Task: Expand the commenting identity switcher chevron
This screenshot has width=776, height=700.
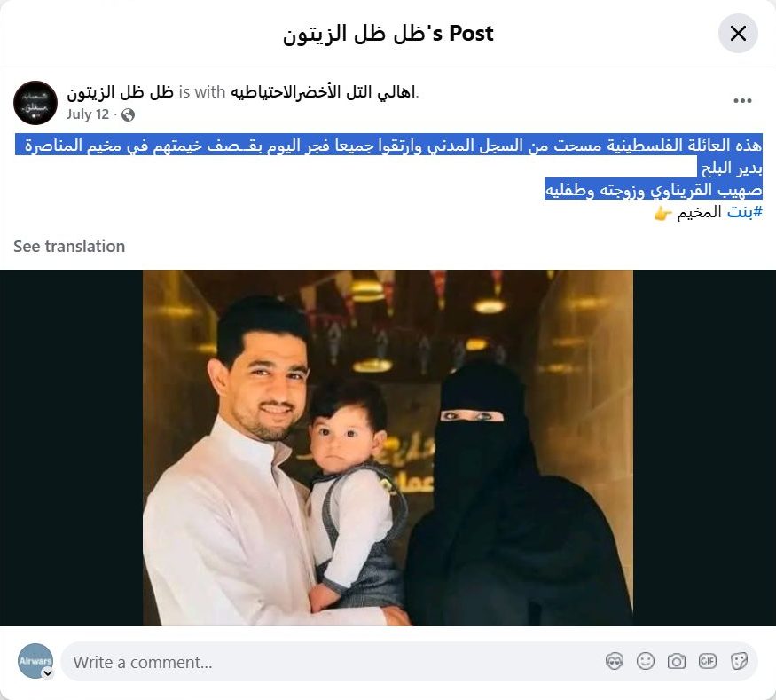Action: point(48,672)
